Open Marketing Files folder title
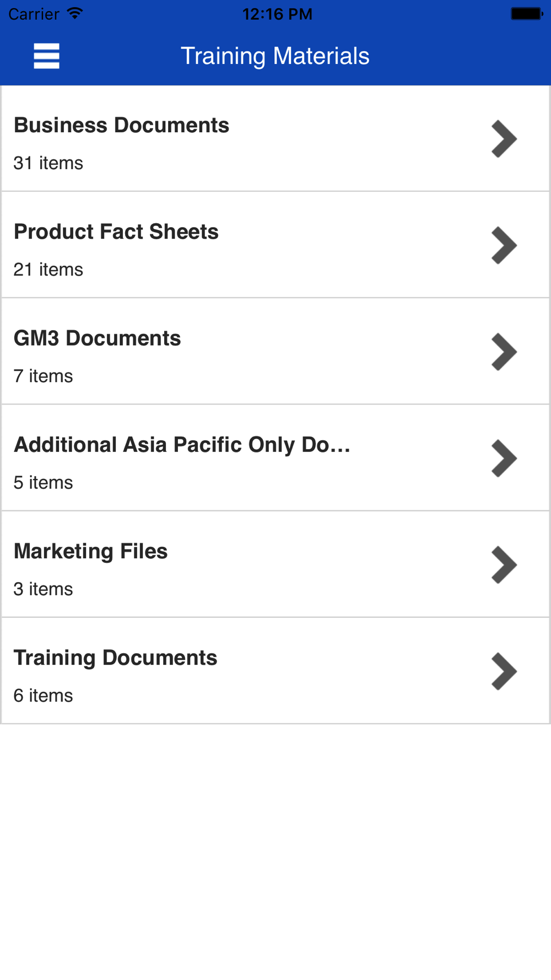The image size is (551, 980). click(x=90, y=551)
